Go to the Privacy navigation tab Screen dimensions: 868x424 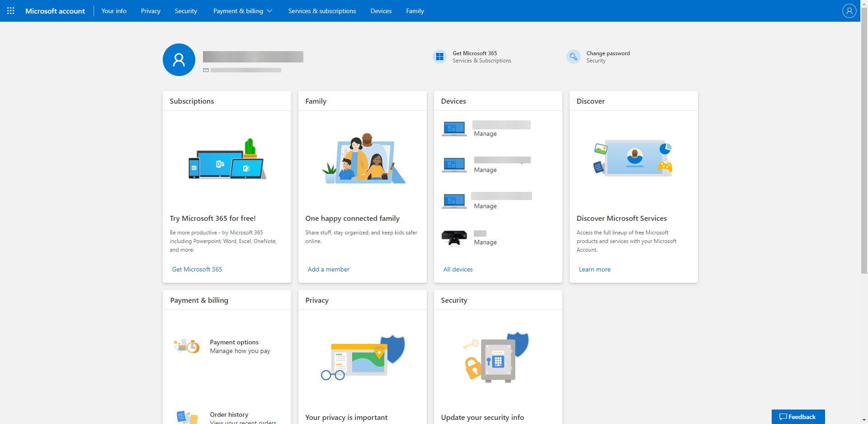[x=151, y=11]
